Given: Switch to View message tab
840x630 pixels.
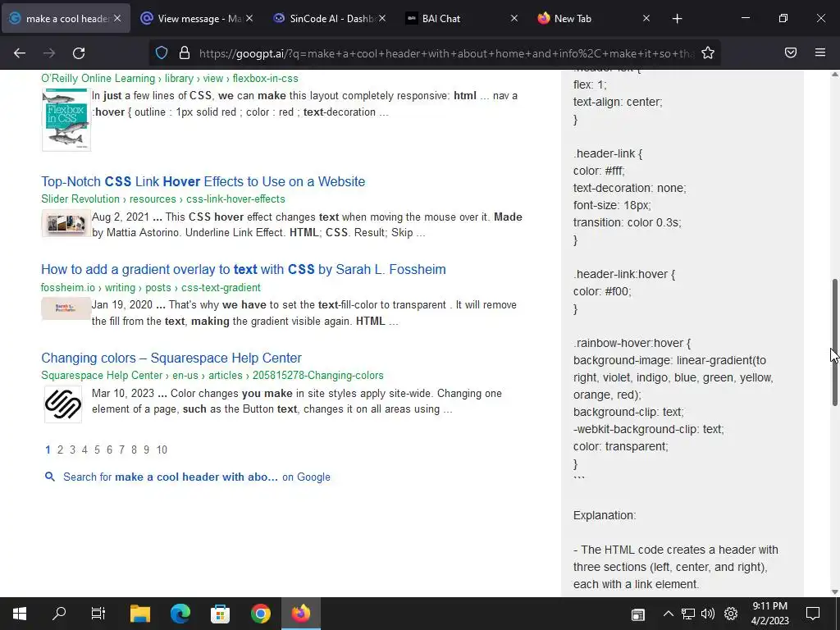Looking at the screenshot, I should pos(197,19).
